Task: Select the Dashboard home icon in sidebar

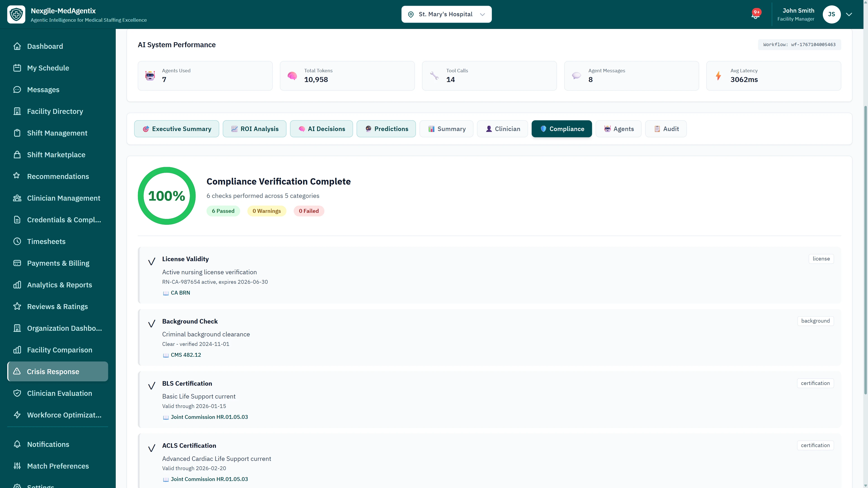Action: point(18,46)
